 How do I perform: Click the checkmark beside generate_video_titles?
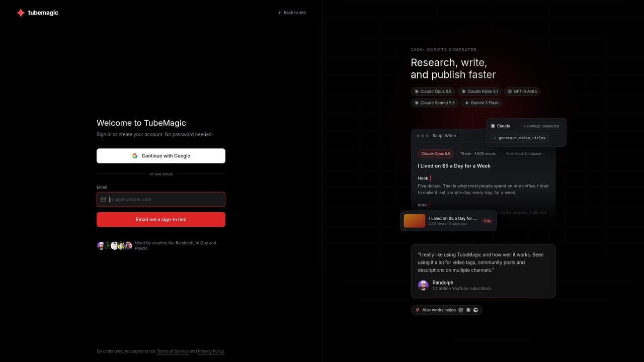(495, 138)
